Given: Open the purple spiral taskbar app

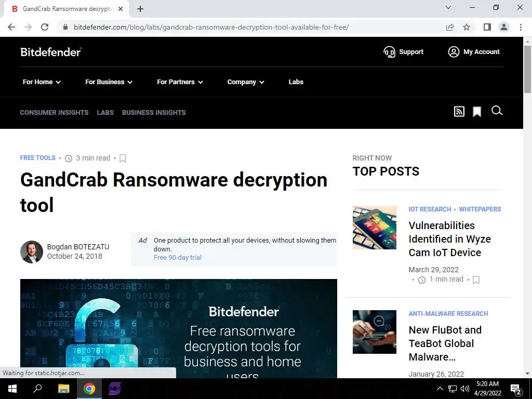Looking at the screenshot, I should [x=115, y=389].
